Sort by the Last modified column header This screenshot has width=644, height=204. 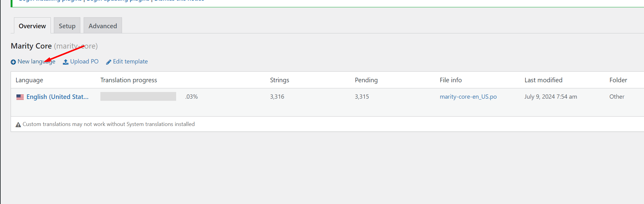coord(543,80)
